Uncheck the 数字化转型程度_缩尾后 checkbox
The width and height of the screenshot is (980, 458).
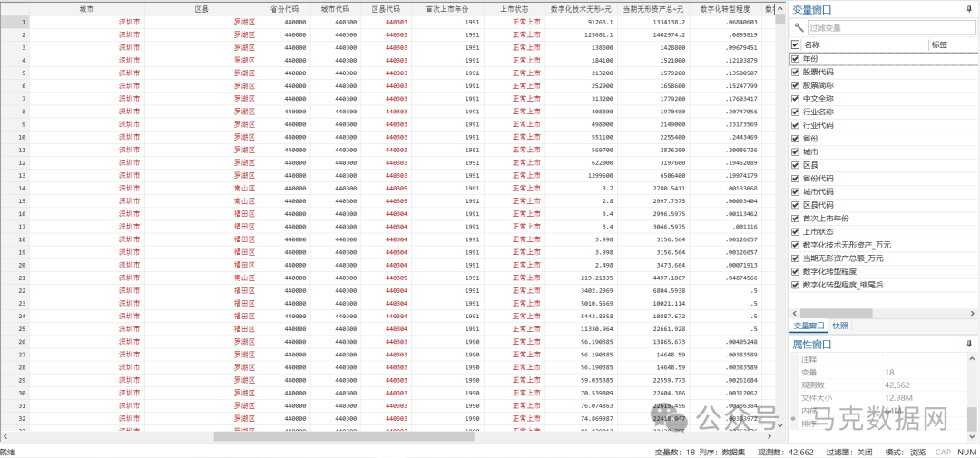796,285
